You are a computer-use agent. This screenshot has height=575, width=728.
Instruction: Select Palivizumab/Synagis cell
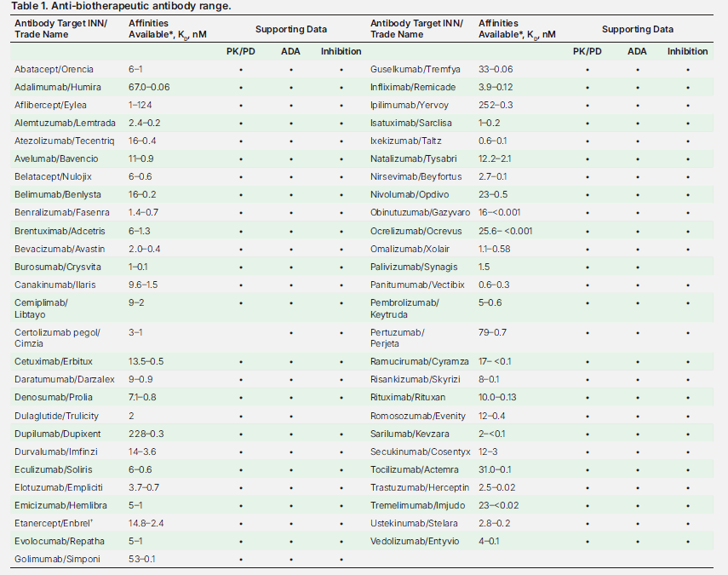coord(414,267)
